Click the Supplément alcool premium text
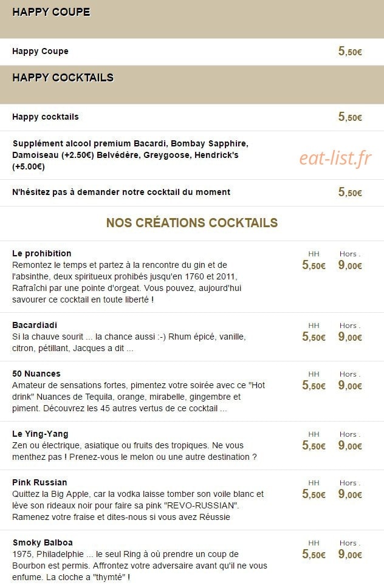The image size is (384, 588). click(131, 155)
